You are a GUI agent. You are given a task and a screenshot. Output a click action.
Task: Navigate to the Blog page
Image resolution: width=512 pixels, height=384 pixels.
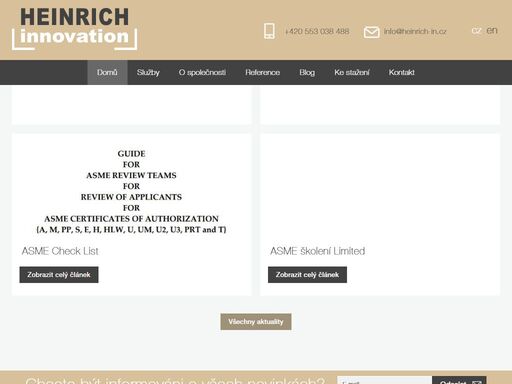[x=307, y=72]
